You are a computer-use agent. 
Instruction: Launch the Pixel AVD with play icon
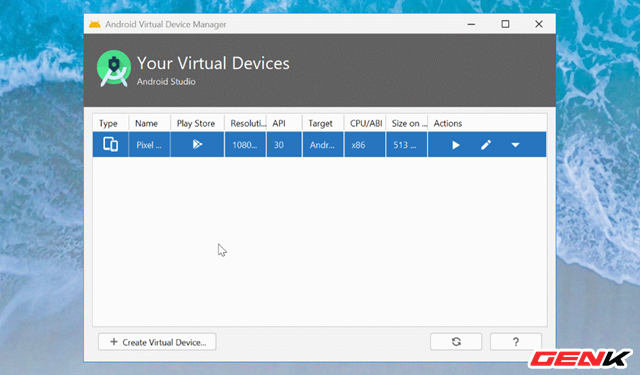point(456,145)
